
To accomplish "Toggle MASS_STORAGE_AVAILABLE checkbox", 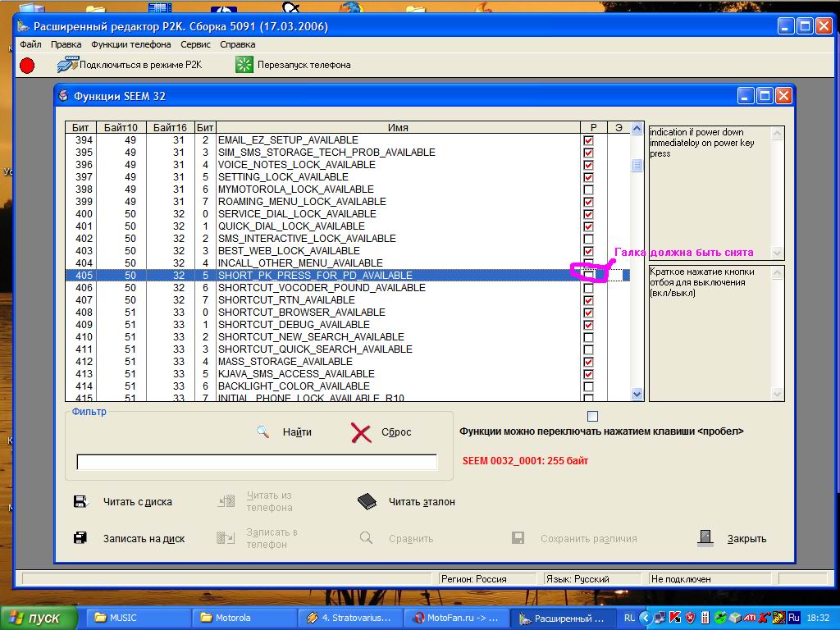I will coord(588,362).
